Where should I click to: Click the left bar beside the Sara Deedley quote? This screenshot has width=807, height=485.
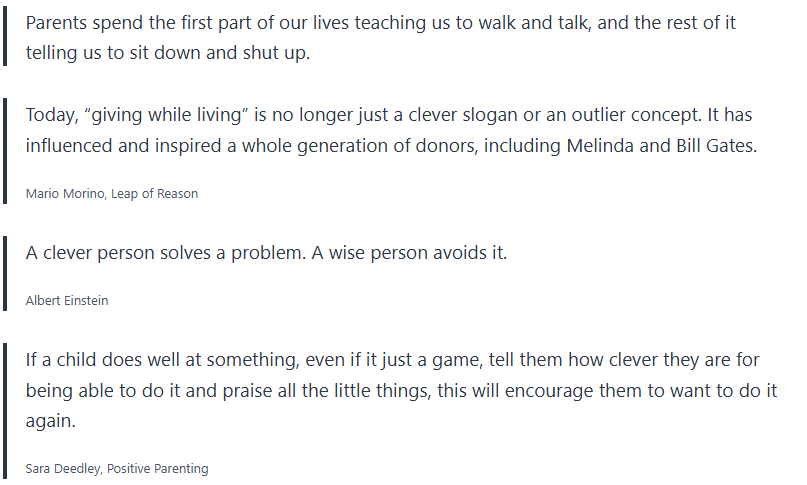[5, 410]
